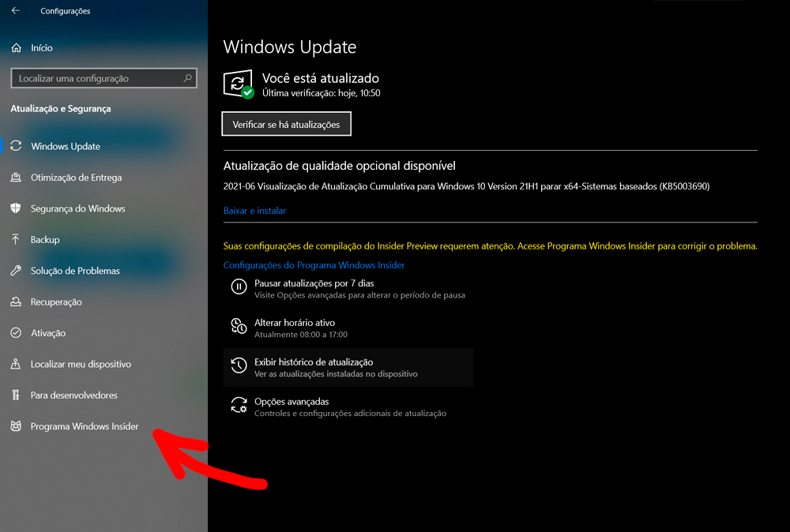Open Solução de Problemas section

click(x=75, y=271)
